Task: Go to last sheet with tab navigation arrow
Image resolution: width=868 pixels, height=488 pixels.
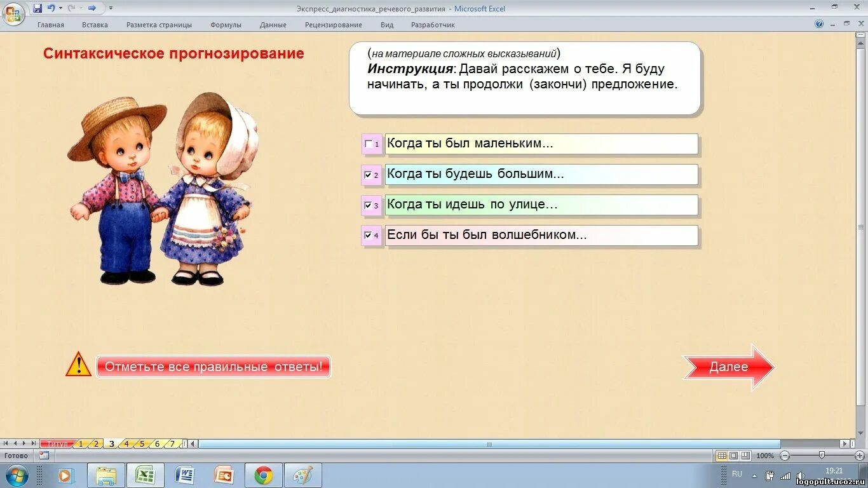Action: click(34, 444)
